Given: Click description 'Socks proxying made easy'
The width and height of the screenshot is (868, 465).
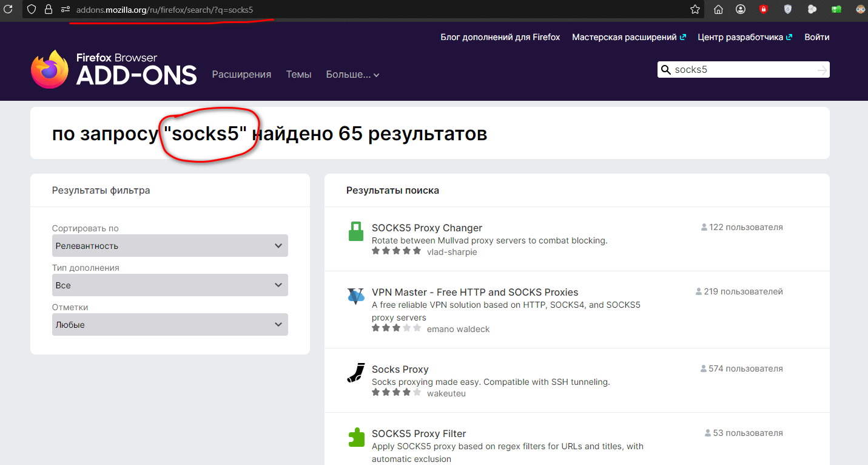Looking at the screenshot, I should pyautogui.click(x=491, y=382).
